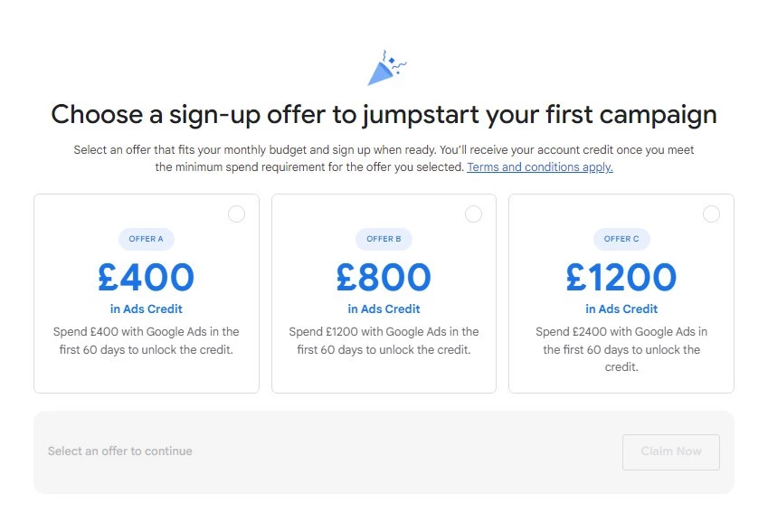Click the £1200 credit amount
The width and height of the screenshot is (768, 532).
pyautogui.click(x=621, y=277)
